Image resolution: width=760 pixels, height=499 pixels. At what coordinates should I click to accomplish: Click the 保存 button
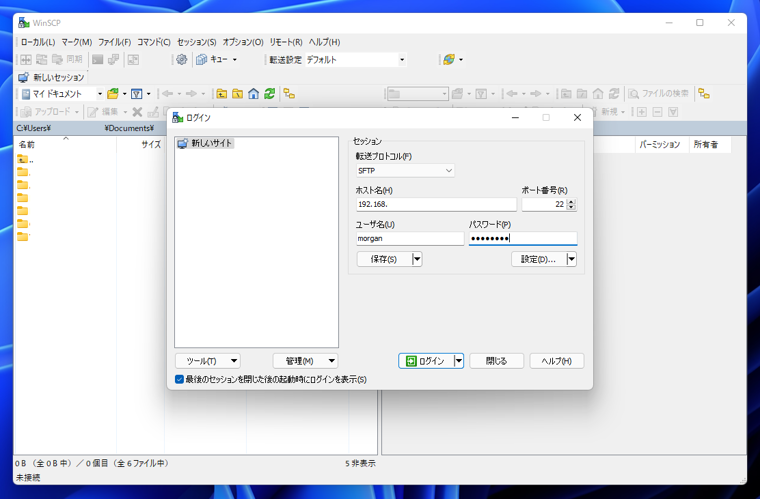click(384, 259)
